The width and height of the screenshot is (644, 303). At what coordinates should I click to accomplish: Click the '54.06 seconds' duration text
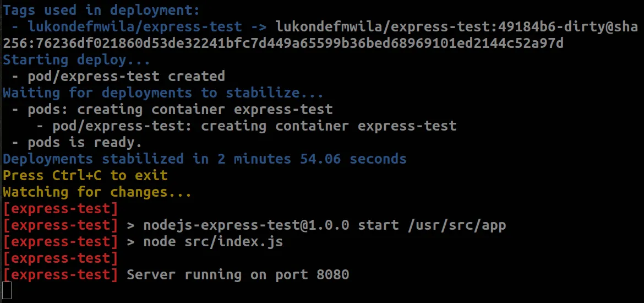pyautogui.click(x=353, y=159)
